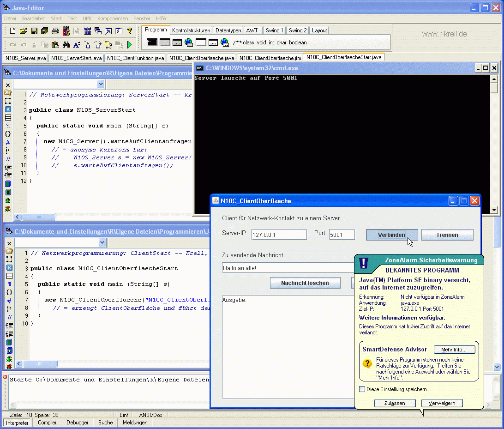Click the paste clipboard icon
Image resolution: width=504 pixels, height=429 pixels.
coord(55,45)
